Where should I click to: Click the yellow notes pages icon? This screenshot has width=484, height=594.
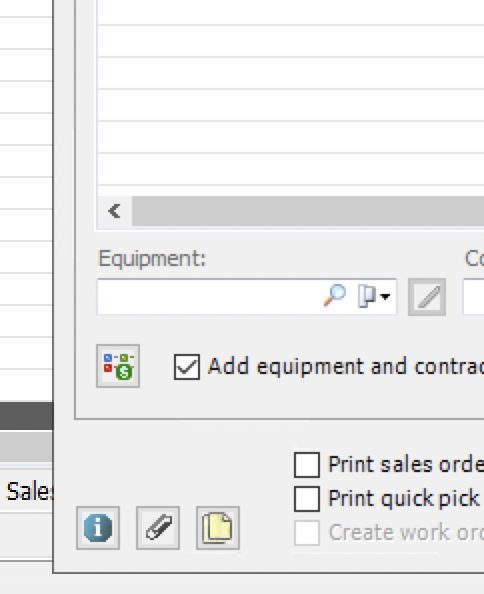pyautogui.click(x=218, y=528)
